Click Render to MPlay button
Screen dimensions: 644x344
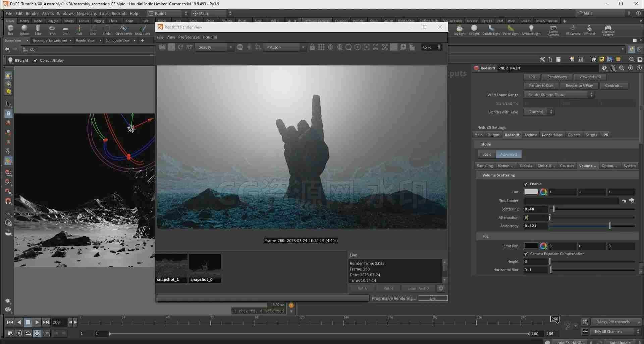(579, 86)
